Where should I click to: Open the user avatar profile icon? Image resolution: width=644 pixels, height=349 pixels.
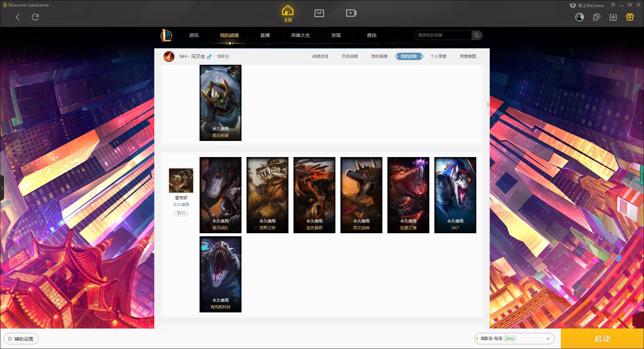tap(579, 17)
